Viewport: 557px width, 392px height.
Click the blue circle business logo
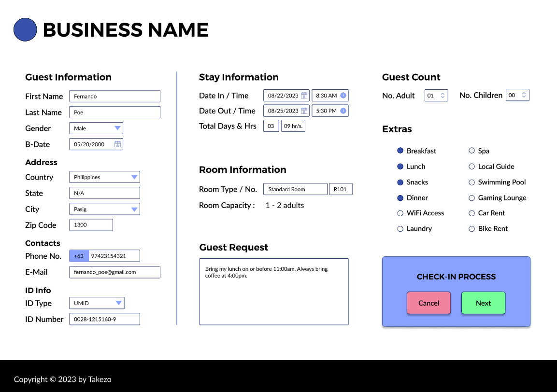click(25, 29)
